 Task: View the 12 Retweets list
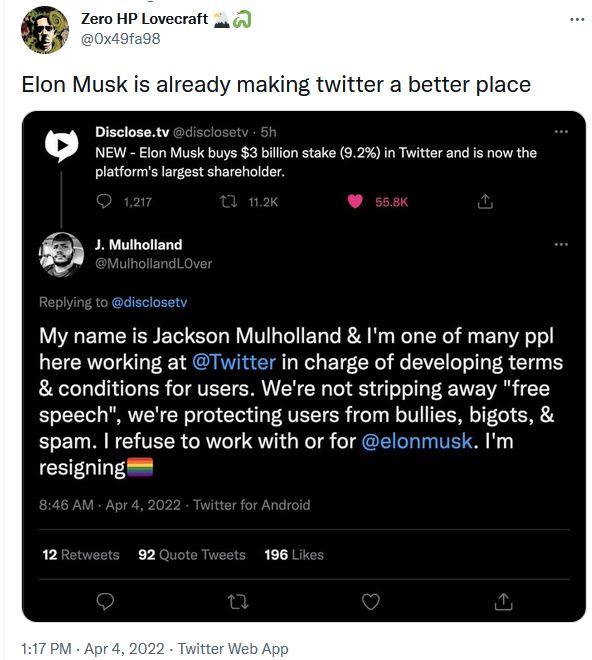[x=81, y=554]
